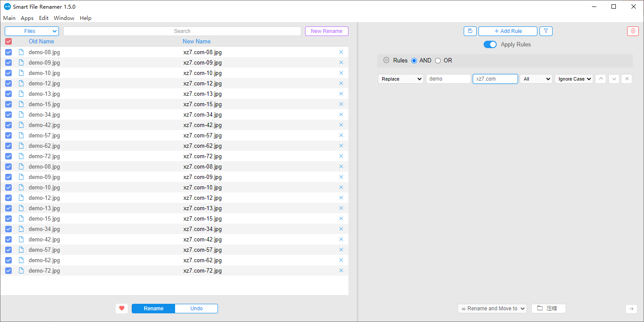This screenshot has width=644, height=322.
Task: Toggle the red select-all checkbox
Action: click(x=8, y=42)
